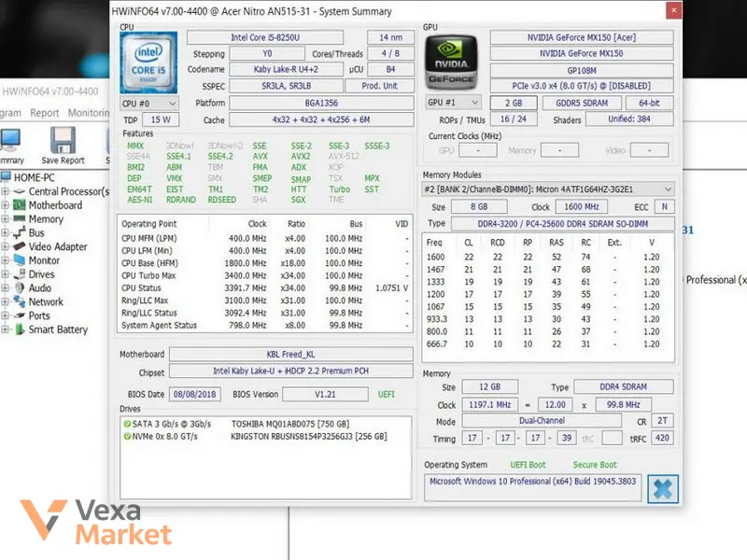
Task: Click the Kaby Lake-R U4+2 codename field
Action: click(x=286, y=69)
